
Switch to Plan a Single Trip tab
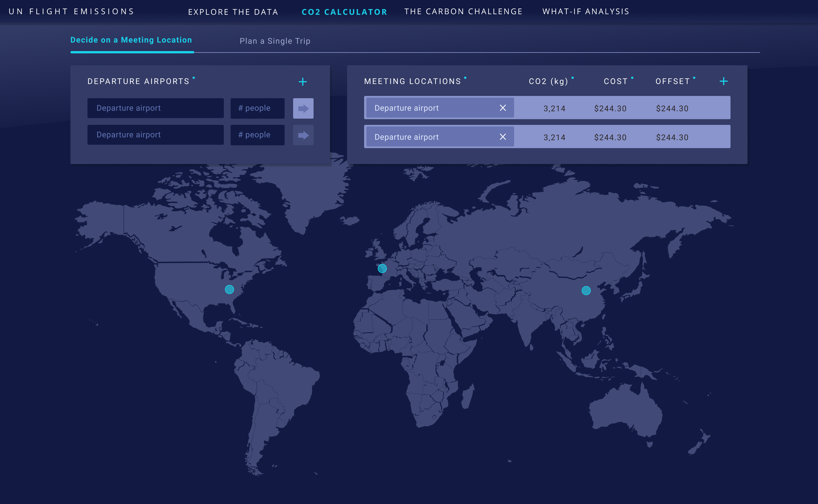coord(275,41)
